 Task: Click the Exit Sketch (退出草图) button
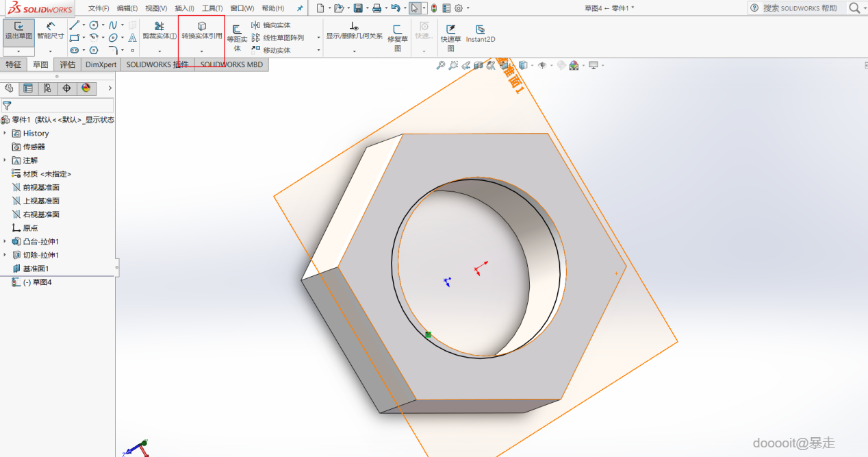coord(18,30)
